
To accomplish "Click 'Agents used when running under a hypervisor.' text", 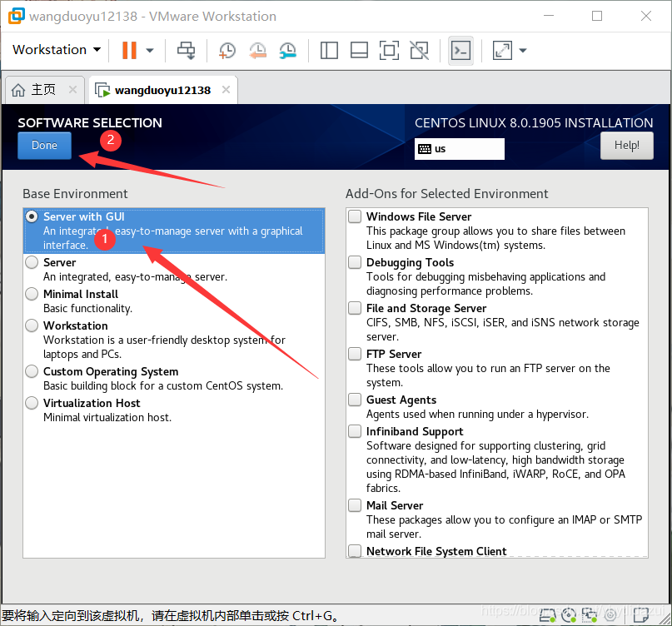I will coord(477,415).
